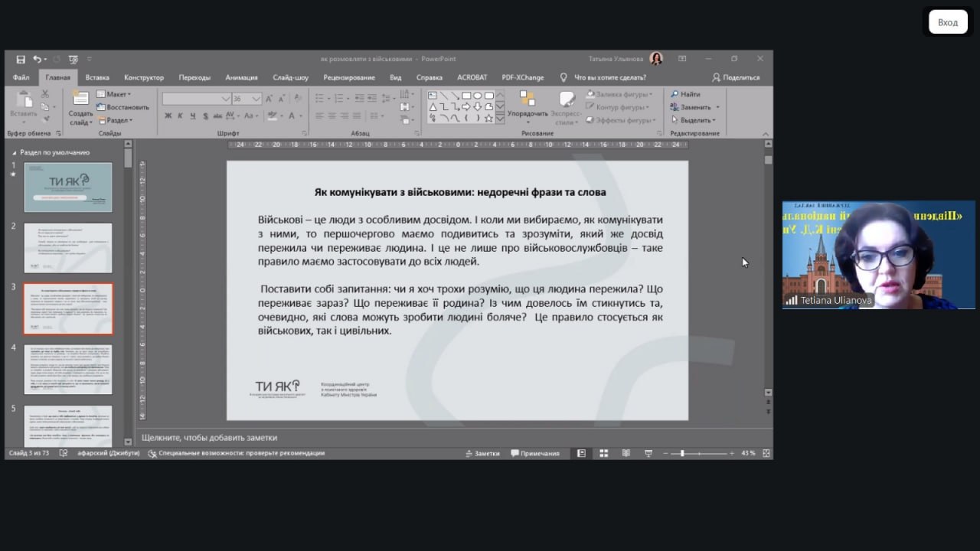Toggle bold formatting (Ж)
Image resolution: width=980 pixels, height=551 pixels.
(x=168, y=116)
